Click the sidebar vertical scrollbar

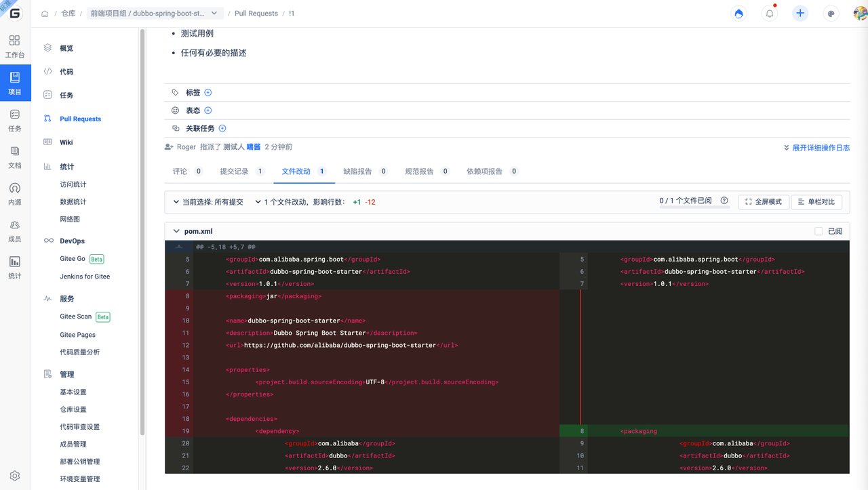click(x=142, y=232)
